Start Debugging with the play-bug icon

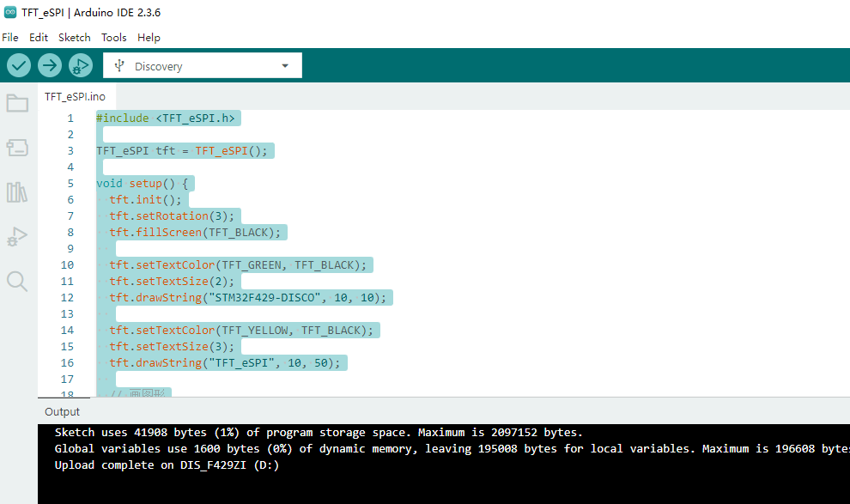coord(80,65)
